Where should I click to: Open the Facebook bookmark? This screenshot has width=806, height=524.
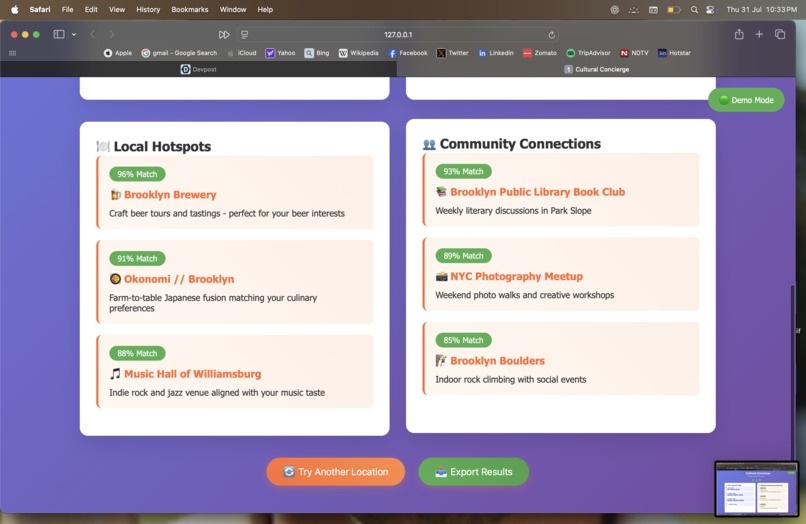point(408,53)
